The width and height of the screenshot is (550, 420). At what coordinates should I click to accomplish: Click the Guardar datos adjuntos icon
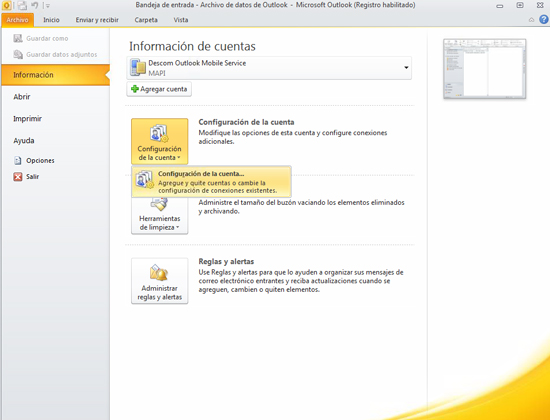(18, 54)
